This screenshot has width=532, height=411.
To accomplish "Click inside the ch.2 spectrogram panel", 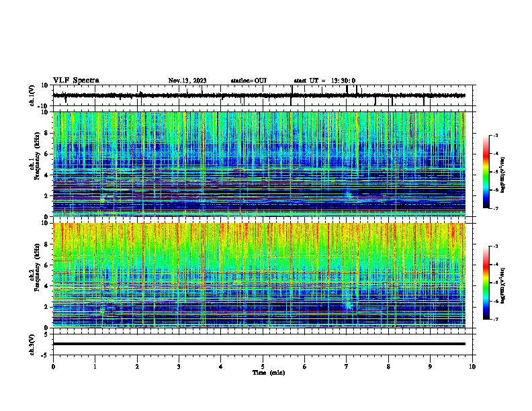I will (259, 275).
